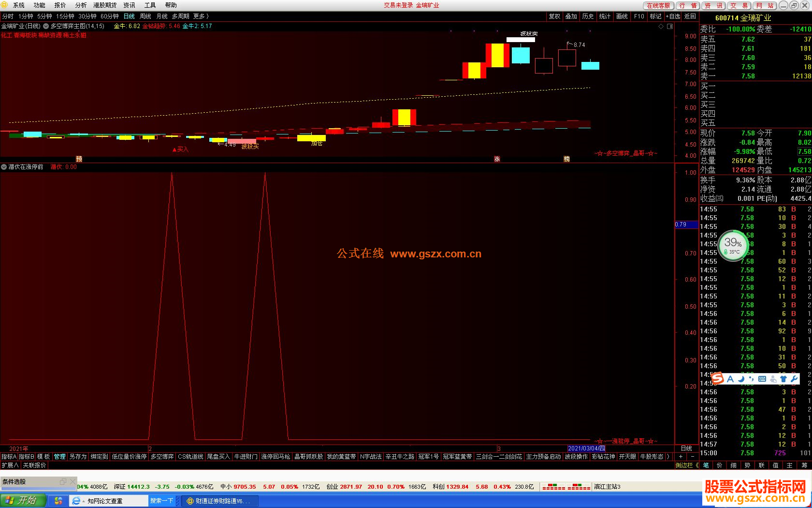Screen dimensions: 812x508
Task: Open the 系统 menu
Action: pyautogui.click(x=19, y=5)
